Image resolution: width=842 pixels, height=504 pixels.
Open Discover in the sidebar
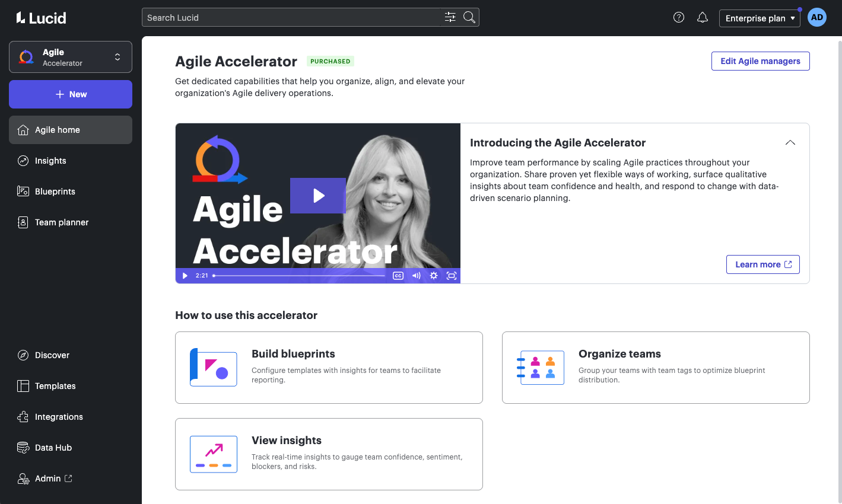pyautogui.click(x=71, y=355)
